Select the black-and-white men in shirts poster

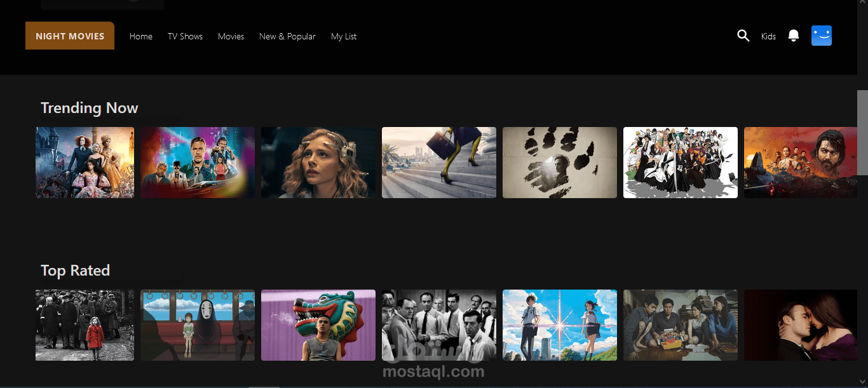coord(439,325)
